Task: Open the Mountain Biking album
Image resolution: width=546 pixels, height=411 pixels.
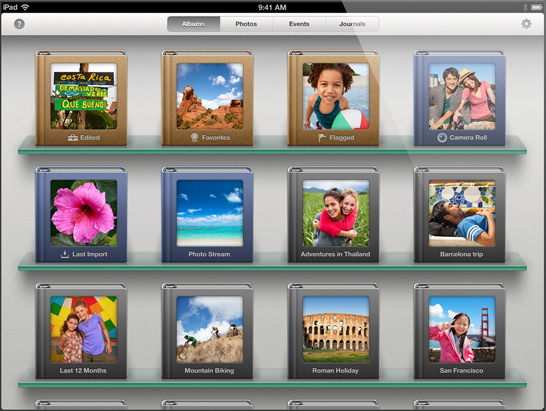Action: [x=208, y=331]
